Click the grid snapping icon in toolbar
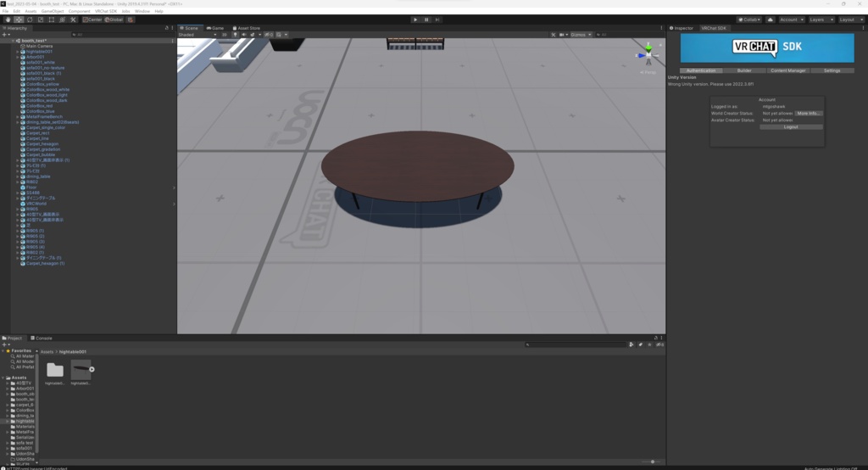 point(130,20)
